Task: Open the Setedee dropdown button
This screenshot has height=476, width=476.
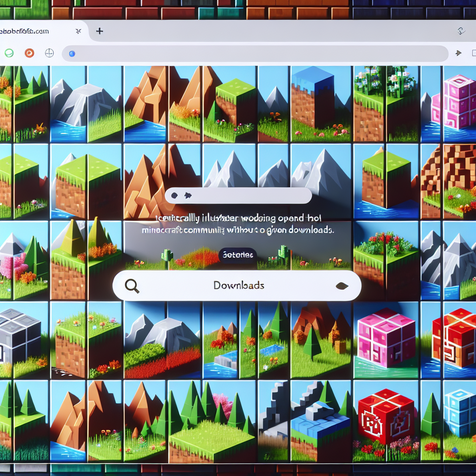Action: (238, 255)
